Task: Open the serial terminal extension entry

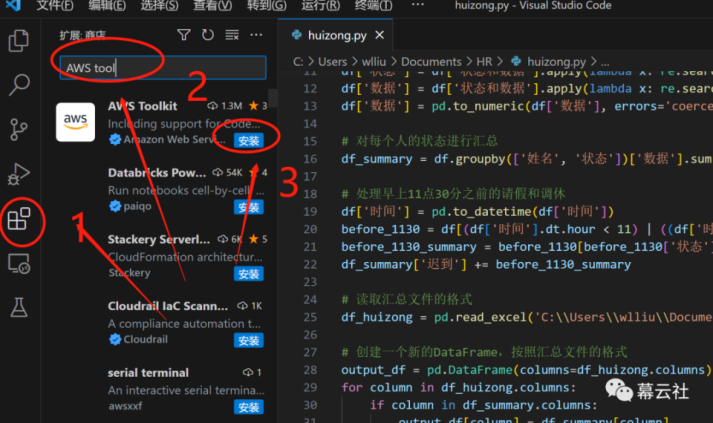Action: [161, 389]
